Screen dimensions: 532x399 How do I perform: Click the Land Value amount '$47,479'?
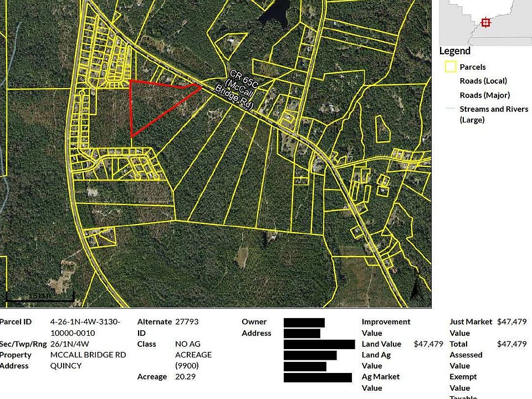[x=428, y=344]
